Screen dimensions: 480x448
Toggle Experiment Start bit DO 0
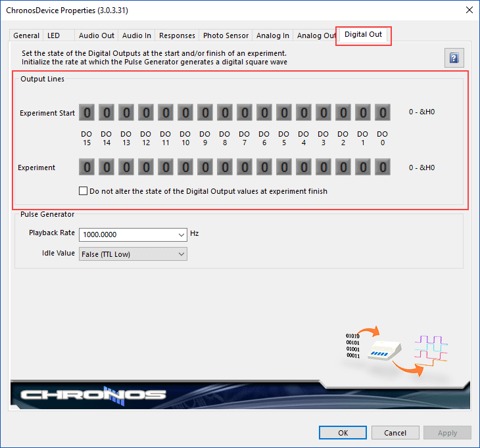click(x=383, y=112)
